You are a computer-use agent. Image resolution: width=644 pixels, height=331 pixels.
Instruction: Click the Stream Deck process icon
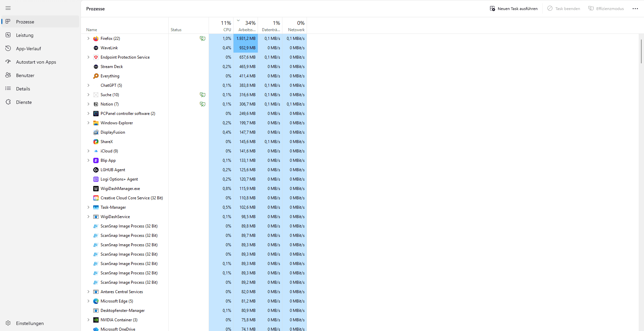96,67
